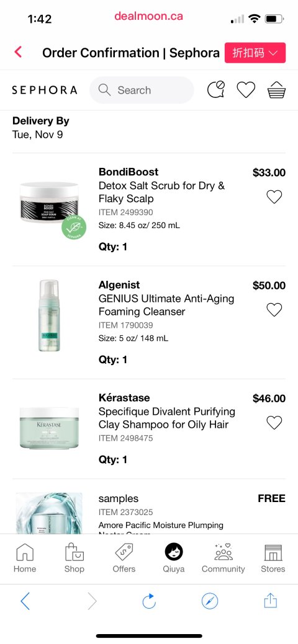Tap the pink back arrow
This screenshot has height=644, width=298.
[18, 52]
